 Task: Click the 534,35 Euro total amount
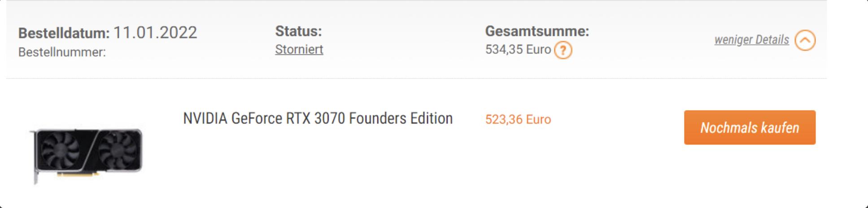click(518, 49)
